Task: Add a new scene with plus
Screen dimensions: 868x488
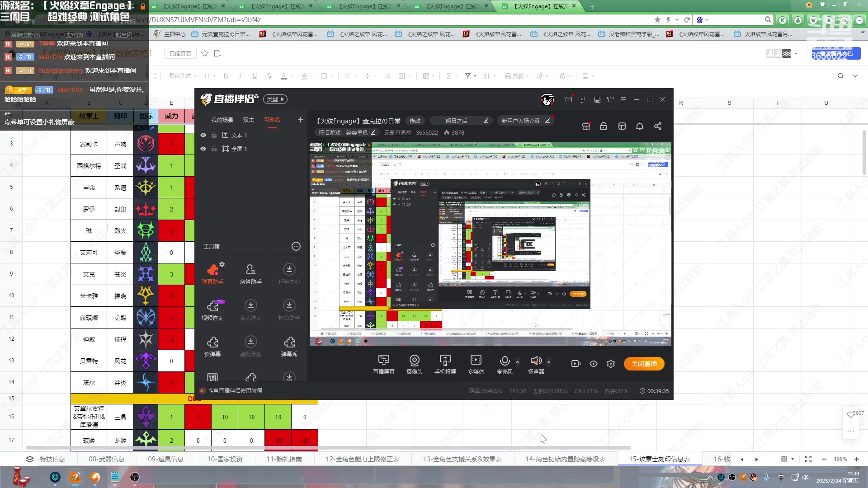Action: click(x=300, y=120)
